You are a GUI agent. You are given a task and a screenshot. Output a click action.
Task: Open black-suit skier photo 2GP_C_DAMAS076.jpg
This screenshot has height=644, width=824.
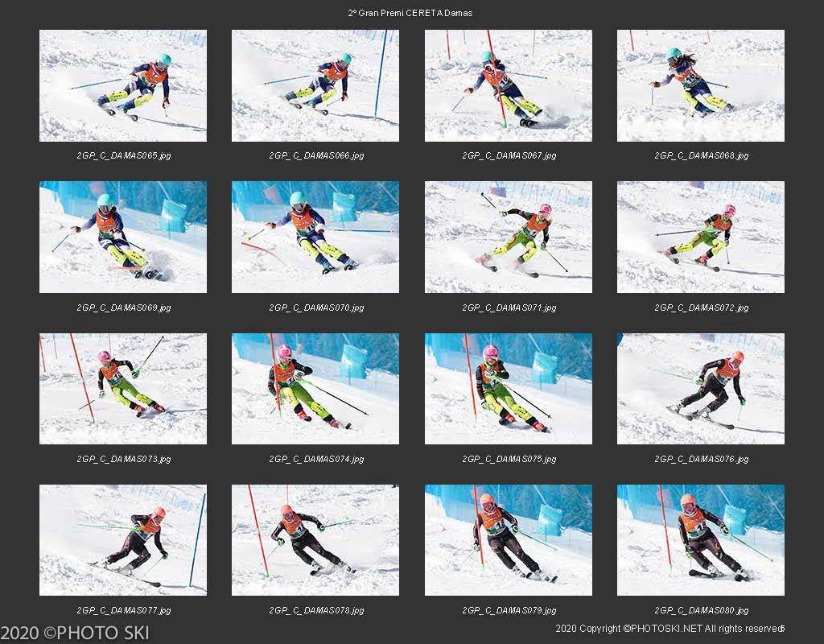point(701,389)
